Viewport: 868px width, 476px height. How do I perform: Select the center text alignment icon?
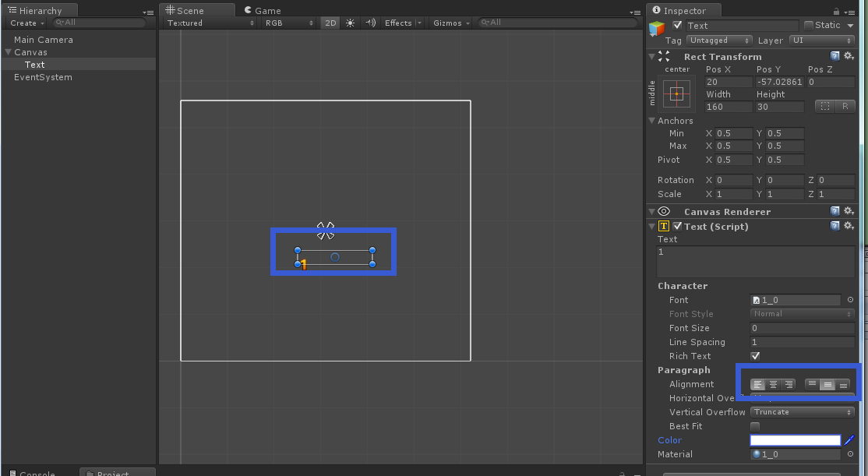coord(773,384)
